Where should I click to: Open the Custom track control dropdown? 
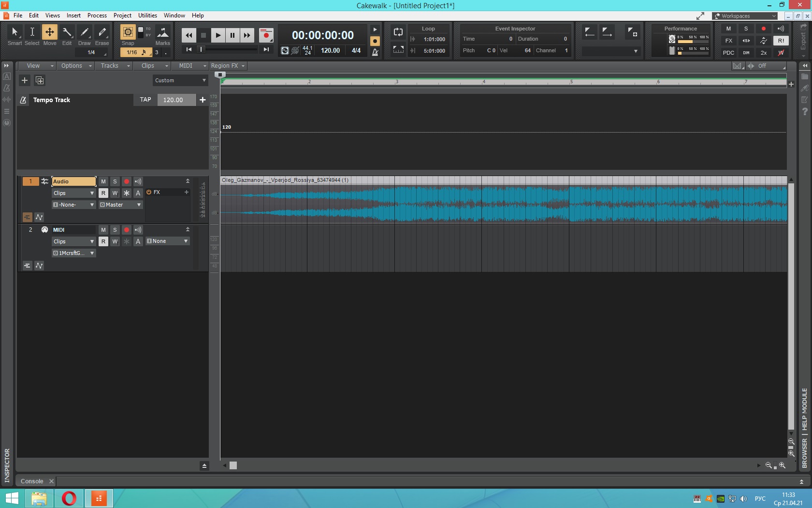180,80
